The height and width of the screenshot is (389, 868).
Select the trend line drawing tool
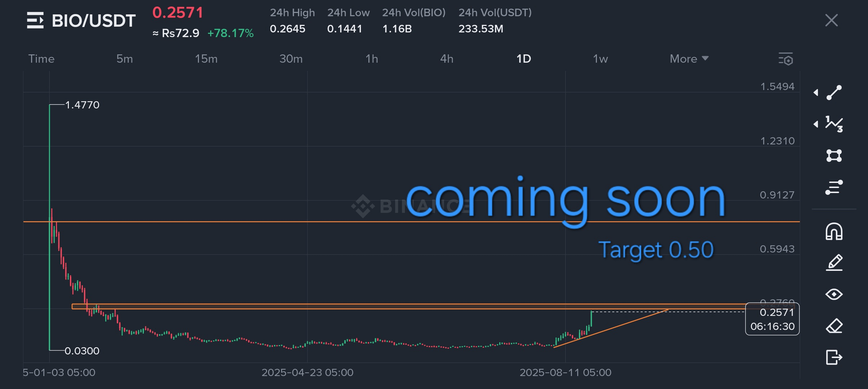click(x=834, y=93)
